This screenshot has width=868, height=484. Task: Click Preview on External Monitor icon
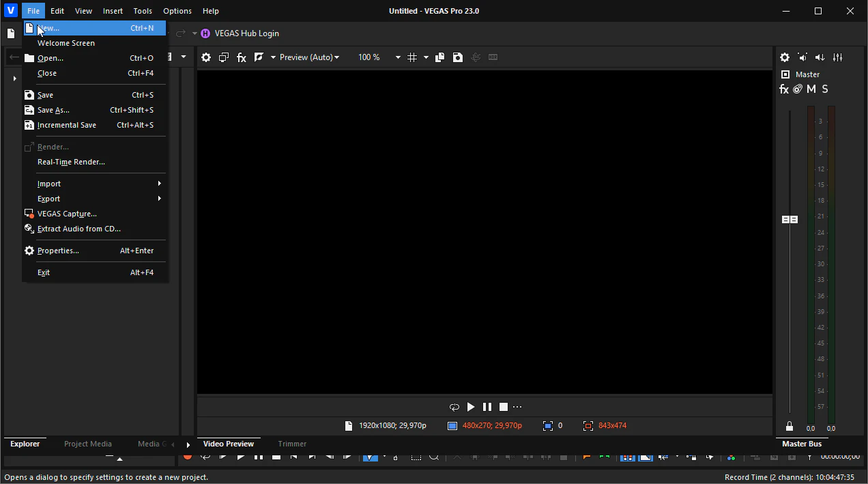pos(224,57)
